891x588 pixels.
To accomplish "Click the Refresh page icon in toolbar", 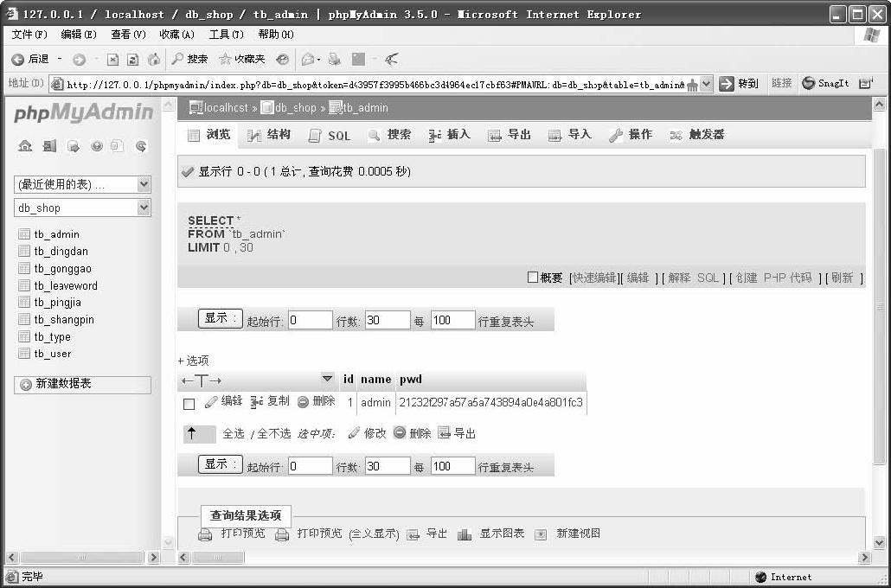I will tap(133, 59).
